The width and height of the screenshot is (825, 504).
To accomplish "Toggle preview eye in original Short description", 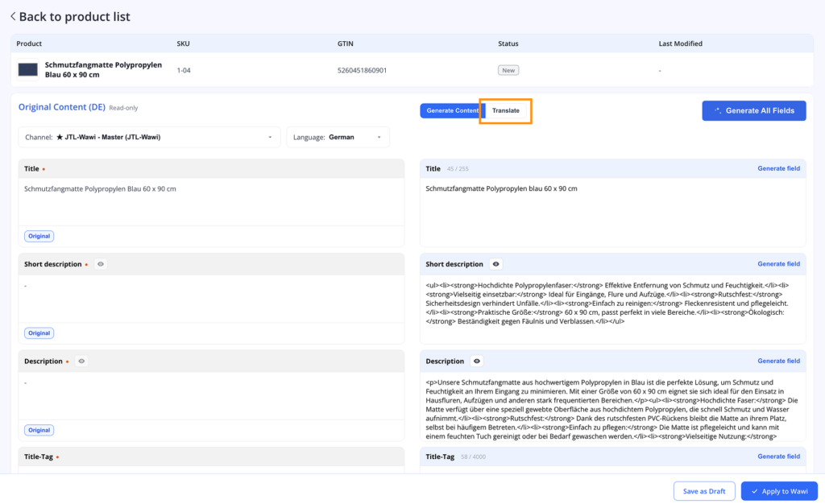I will 101,264.
